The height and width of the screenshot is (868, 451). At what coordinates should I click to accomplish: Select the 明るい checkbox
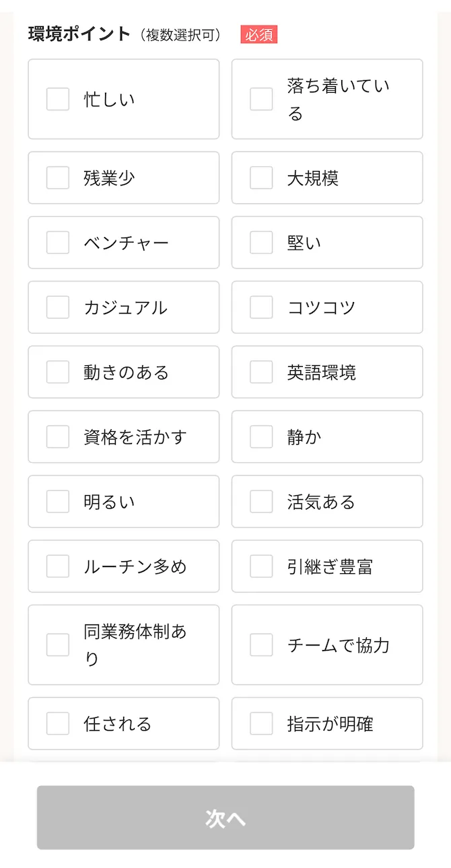[x=57, y=501]
